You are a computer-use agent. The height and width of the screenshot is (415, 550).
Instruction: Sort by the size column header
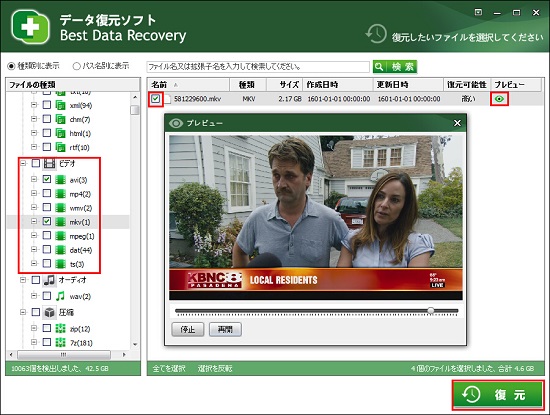284,85
